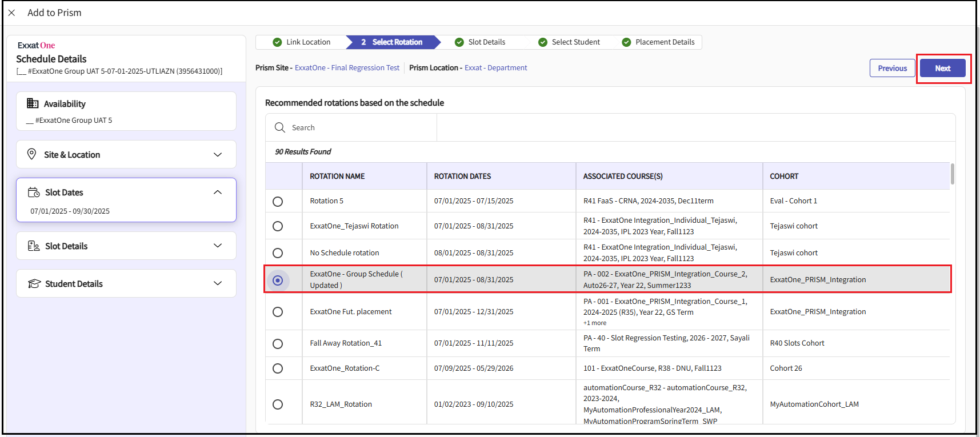
Task: Click the Availability building icon
Action: pyautogui.click(x=33, y=103)
